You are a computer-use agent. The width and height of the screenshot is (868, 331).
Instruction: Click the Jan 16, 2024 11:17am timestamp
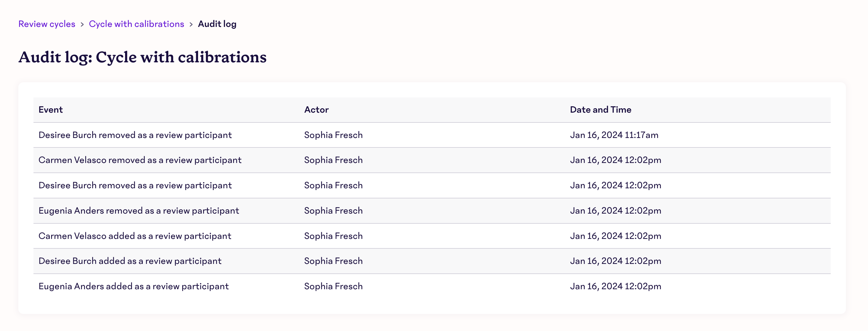tap(614, 135)
